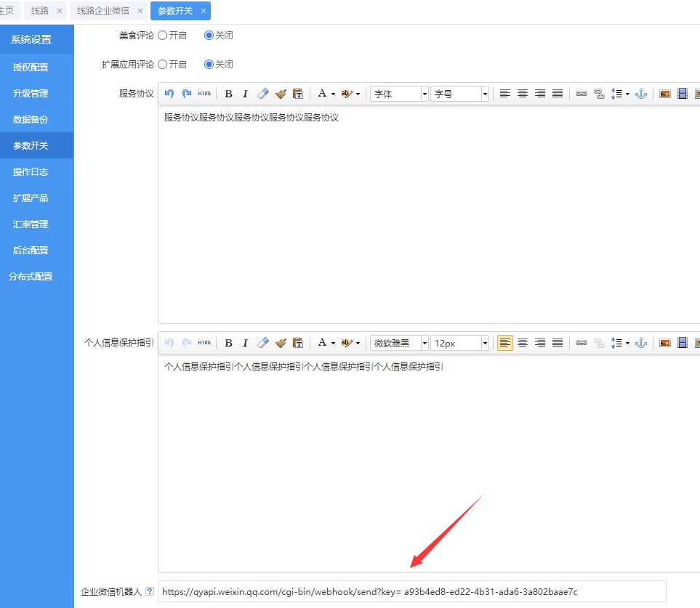Screen dimensions: 700x608
Task: Select 开启 for 扩展应用评论
Action: [163, 64]
